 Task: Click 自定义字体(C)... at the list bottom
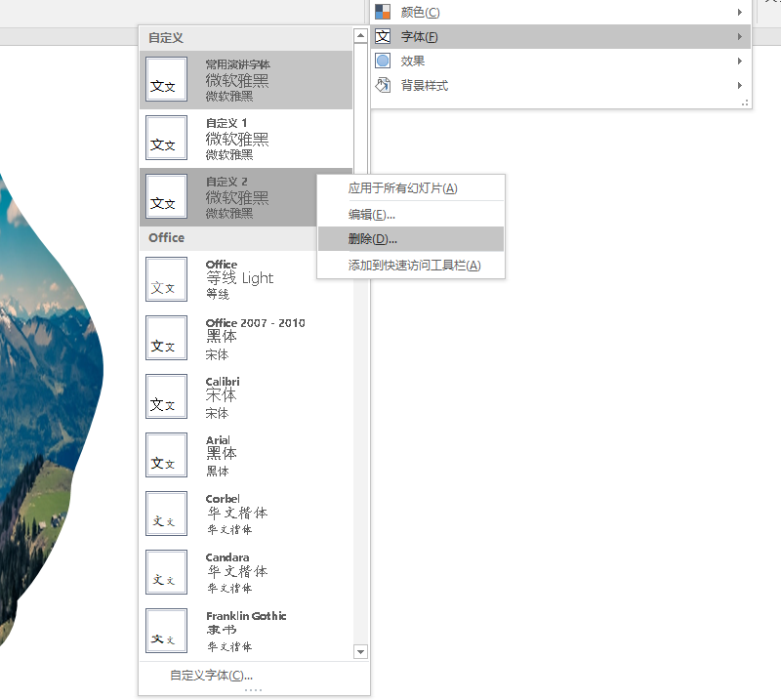(x=211, y=675)
